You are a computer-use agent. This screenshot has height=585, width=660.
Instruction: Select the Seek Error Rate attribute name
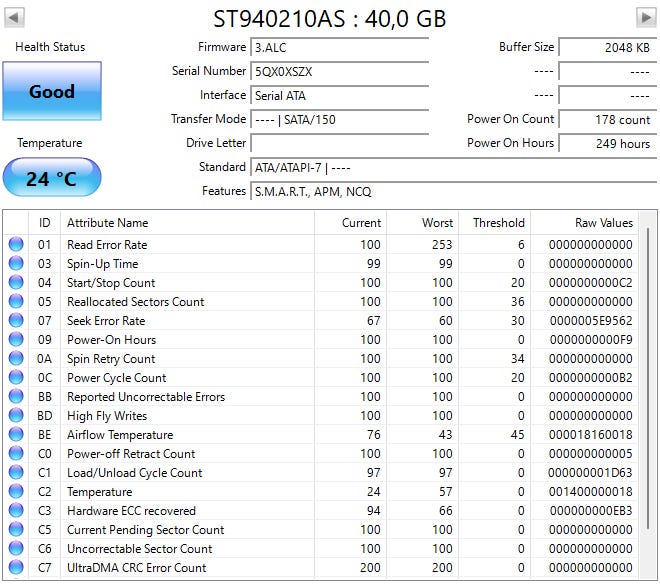tap(106, 321)
